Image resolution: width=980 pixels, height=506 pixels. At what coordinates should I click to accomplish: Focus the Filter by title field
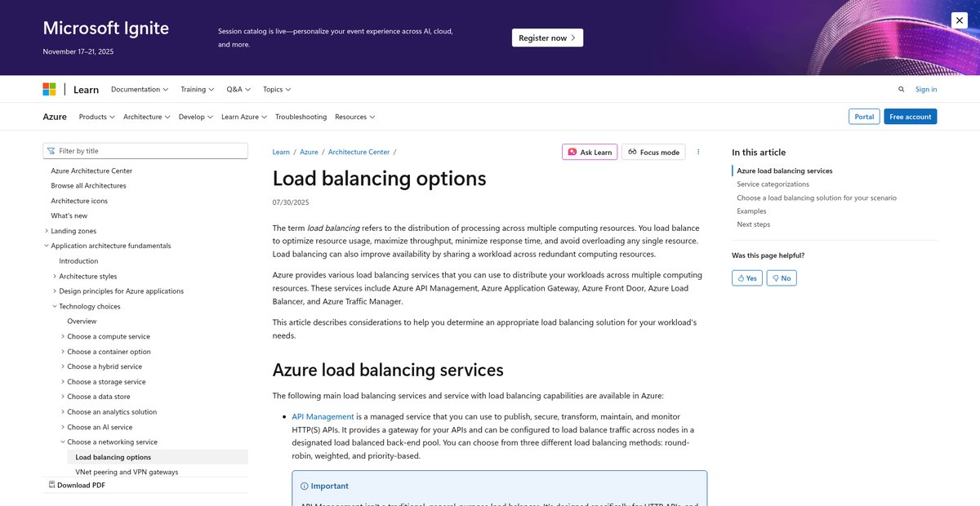[x=145, y=151]
